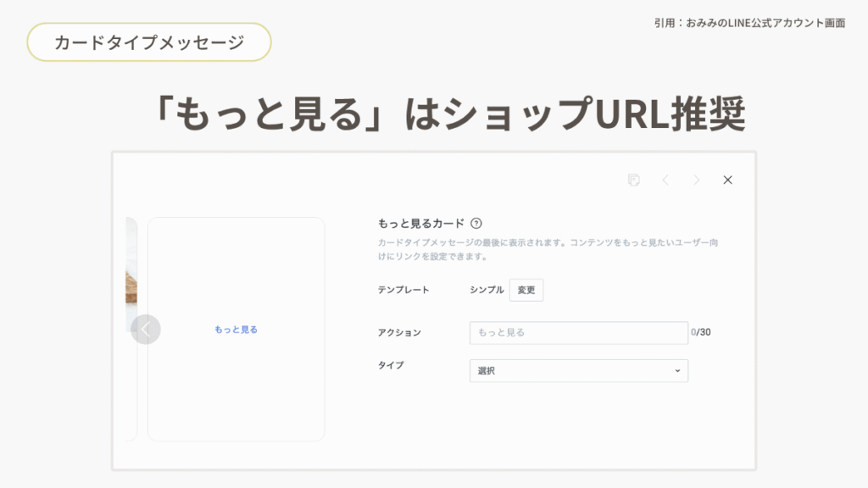The width and height of the screenshot is (868, 488).
Task: Click the 変更 template button
Action: coord(526,290)
